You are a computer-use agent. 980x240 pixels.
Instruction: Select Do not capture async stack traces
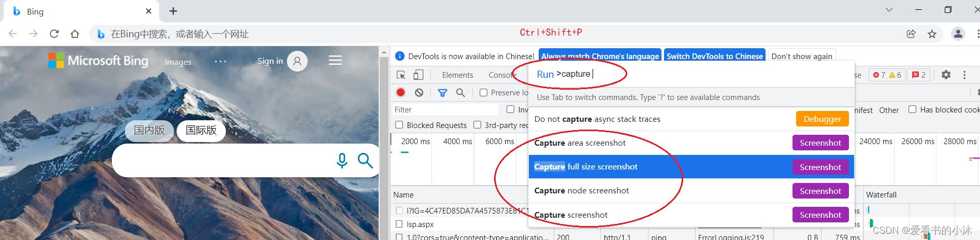tap(691, 119)
